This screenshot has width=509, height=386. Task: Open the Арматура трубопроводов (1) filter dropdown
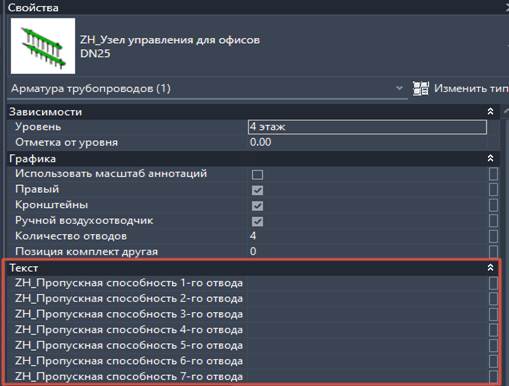399,89
